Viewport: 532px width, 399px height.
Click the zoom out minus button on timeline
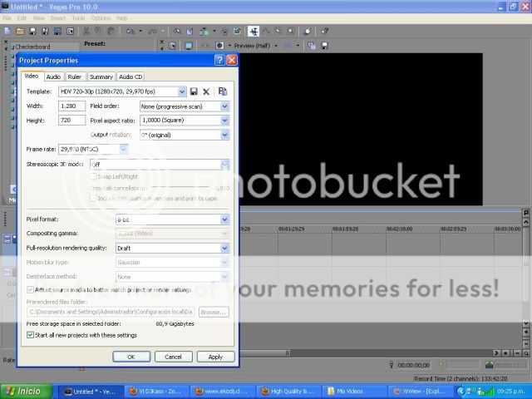tap(517, 353)
